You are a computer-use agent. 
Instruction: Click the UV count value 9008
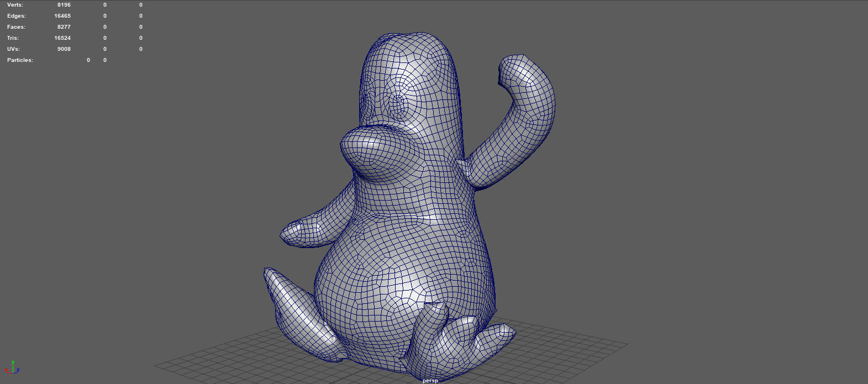(64, 49)
